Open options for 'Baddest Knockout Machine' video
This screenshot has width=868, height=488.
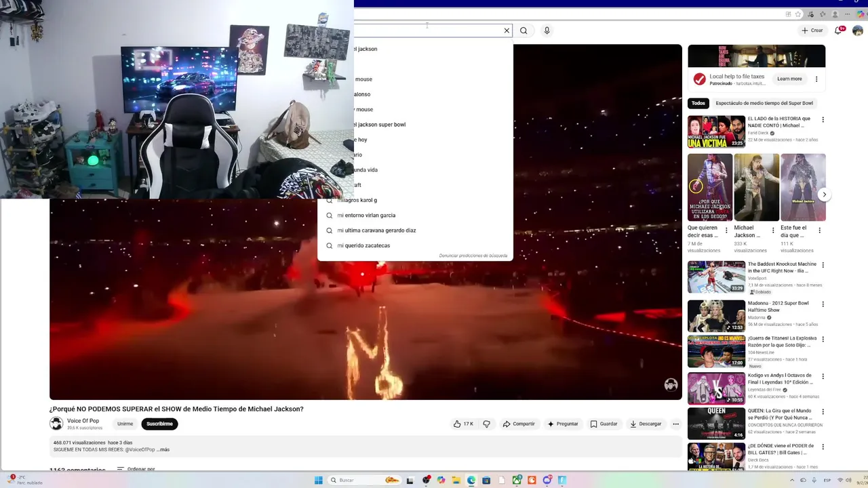coord(823,266)
